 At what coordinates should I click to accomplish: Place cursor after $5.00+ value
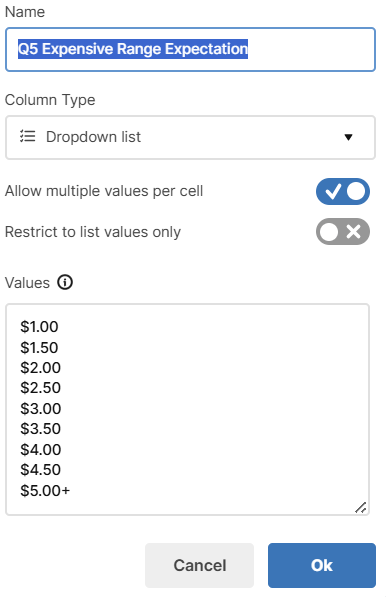click(71, 491)
